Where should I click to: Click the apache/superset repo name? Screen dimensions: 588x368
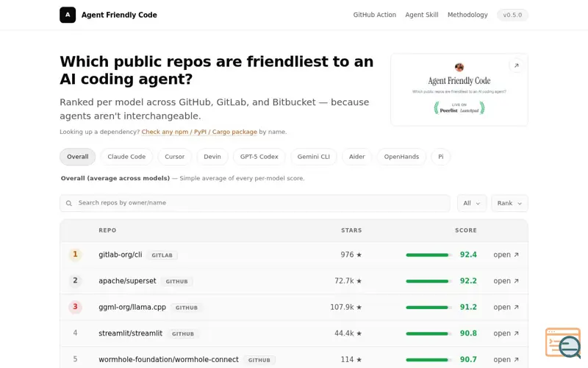tap(127, 281)
